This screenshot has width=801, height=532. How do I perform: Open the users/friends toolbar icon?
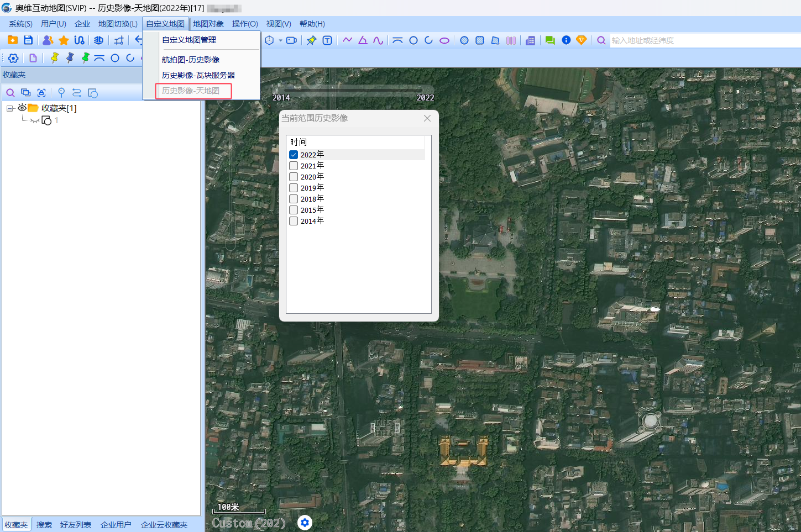[48, 40]
